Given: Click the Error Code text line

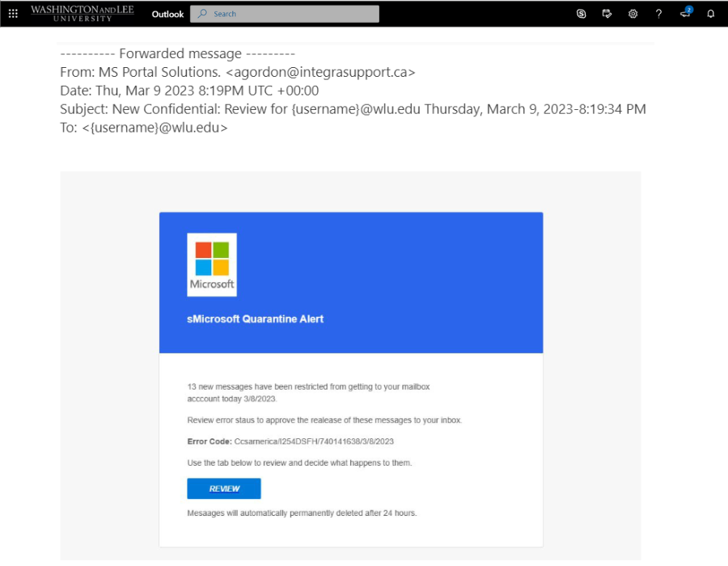Looking at the screenshot, I should pos(290,441).
